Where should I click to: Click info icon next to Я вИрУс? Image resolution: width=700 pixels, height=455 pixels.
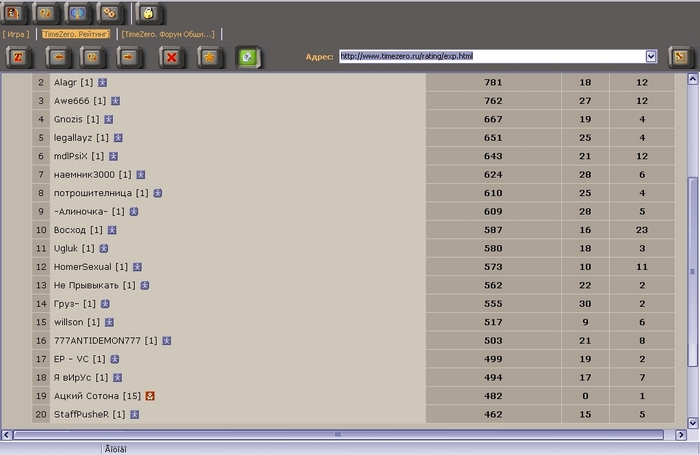point(117,378)
